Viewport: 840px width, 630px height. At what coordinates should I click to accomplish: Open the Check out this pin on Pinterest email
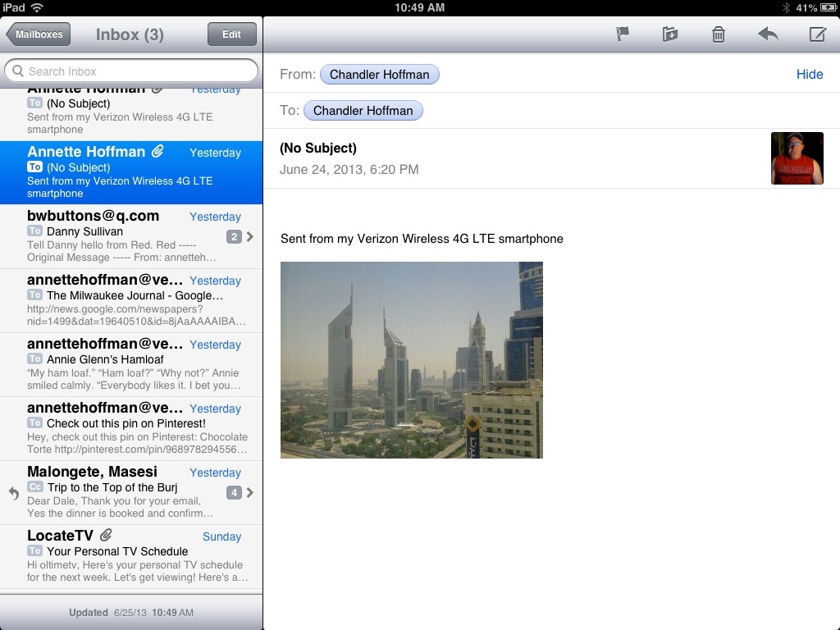point(135,428)
